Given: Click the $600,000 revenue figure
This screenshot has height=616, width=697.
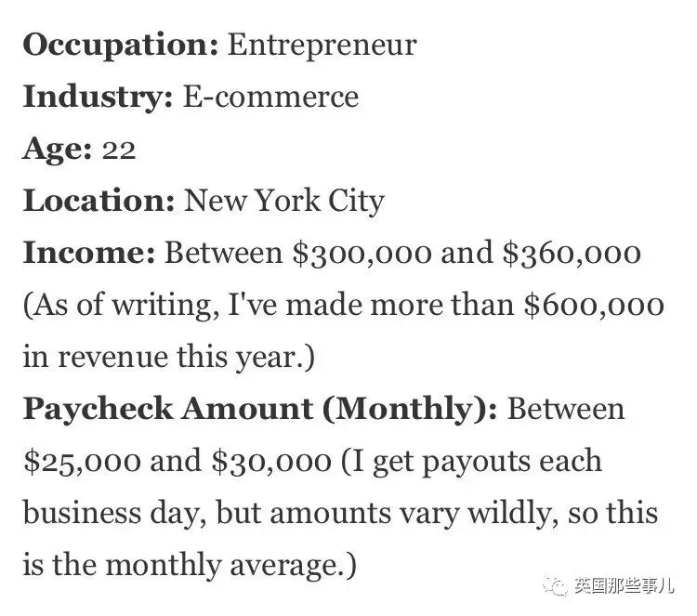Looking at the screenshot, I should tap(594, 306).
